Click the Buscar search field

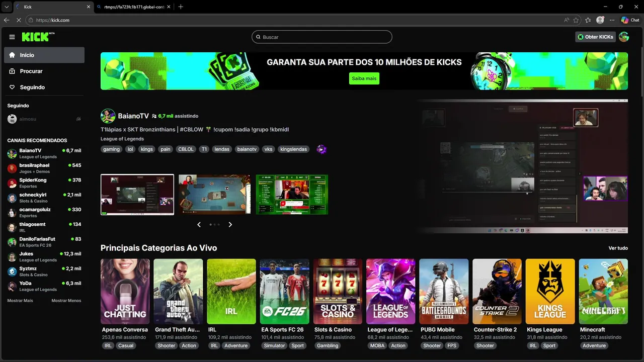pyautogui.click(x=322, y=37)
